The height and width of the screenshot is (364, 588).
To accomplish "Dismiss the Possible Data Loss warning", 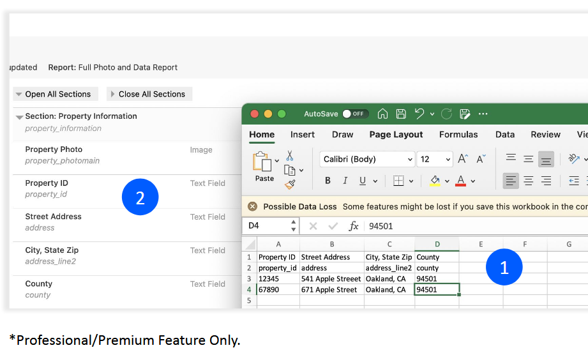I will 252,206.
